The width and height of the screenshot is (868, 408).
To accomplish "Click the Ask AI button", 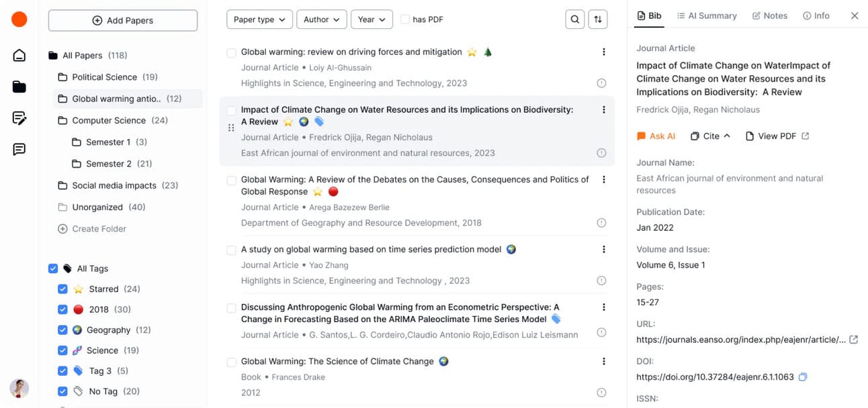I will 656,136.
